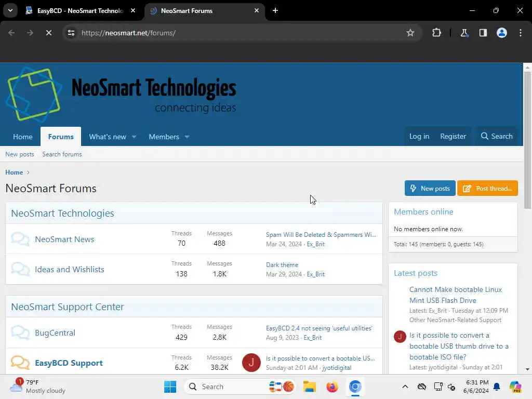The image size is (532, 399).
Task: Open Chrome Labs flask icon
Action: (x=464, y=33)
